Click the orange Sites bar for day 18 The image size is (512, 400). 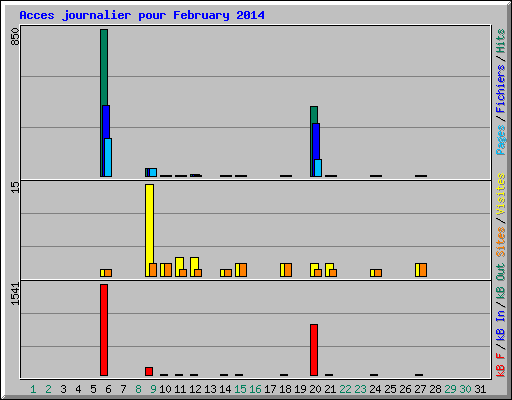point(288,270)
